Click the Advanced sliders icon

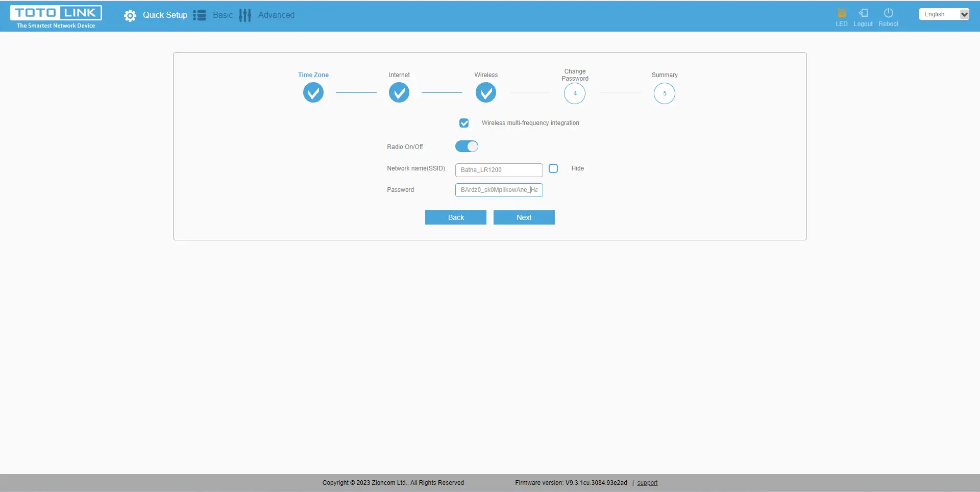pos(245,15)
